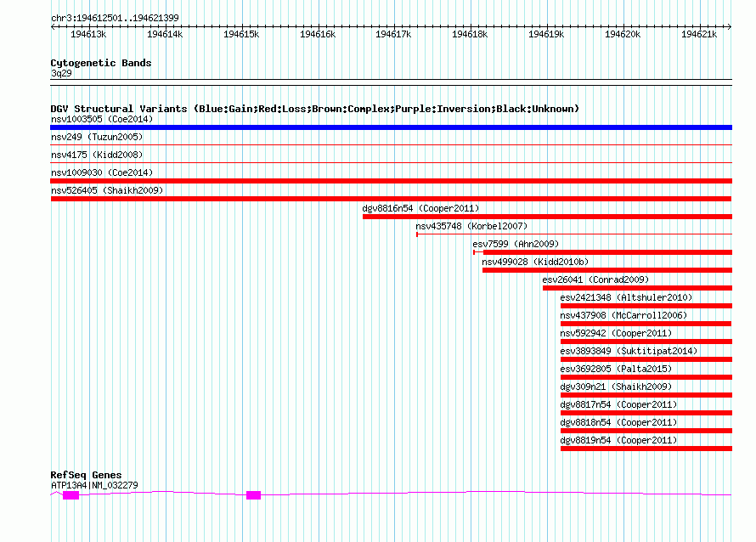The width and height of the screenshot is (756, 542).
Task: Select the second ATP13A4 exon block
Action: [254, 495]
